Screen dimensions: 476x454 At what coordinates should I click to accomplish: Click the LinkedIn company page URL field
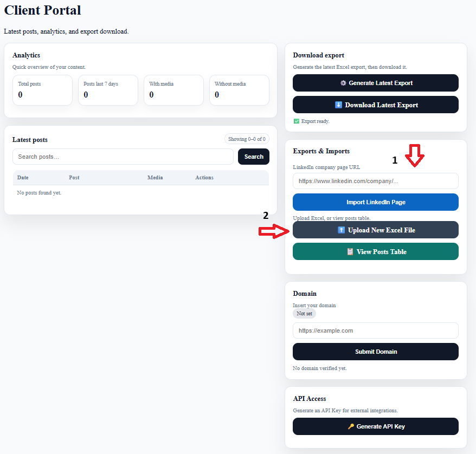point(376,181)
